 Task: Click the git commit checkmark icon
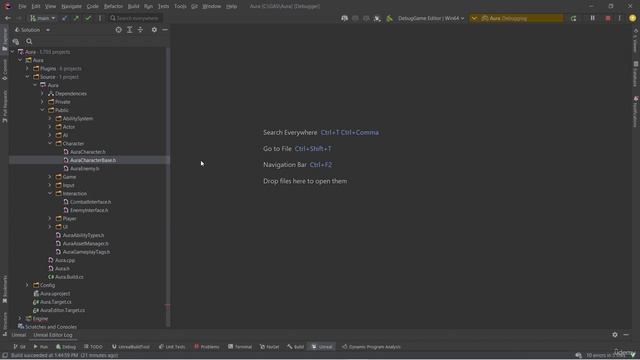coord(88,18)
